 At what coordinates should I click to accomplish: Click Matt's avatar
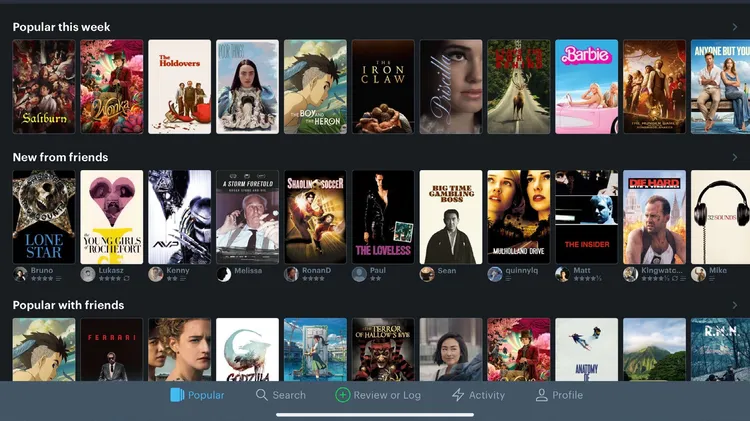point(562,274)
